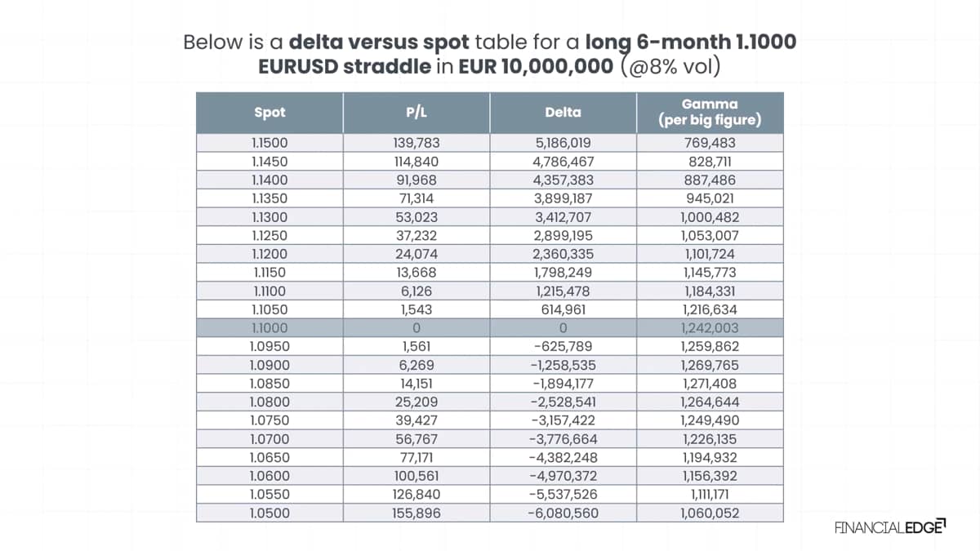Image resolution: width=980 pixels, height=551 pixels.
Task: Select gamma value 1,271,408
Action: tap(710, 383)
